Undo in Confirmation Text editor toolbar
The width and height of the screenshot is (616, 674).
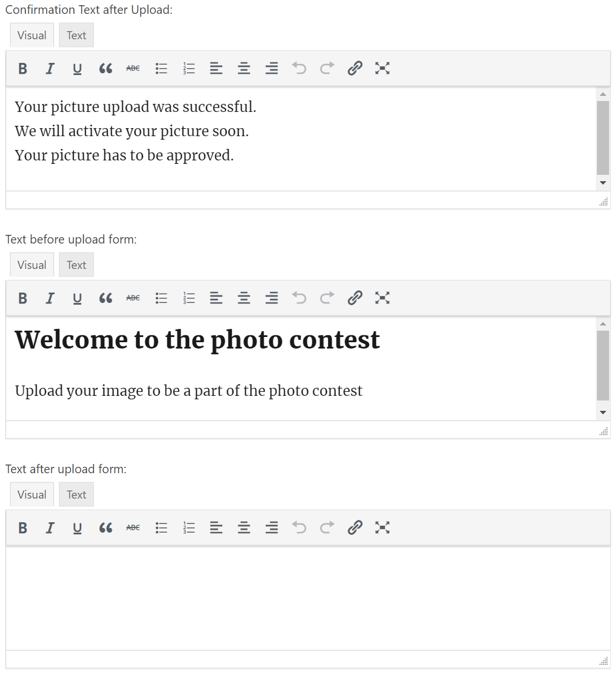click(x=299, y=68)
